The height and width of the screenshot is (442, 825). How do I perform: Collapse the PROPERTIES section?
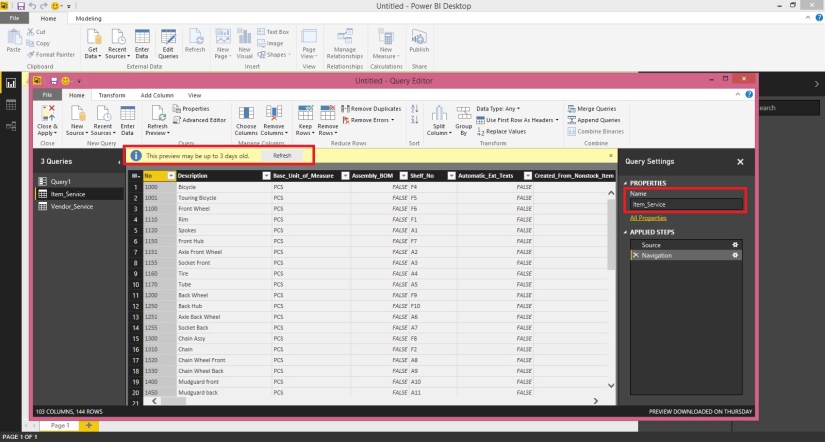626,183
